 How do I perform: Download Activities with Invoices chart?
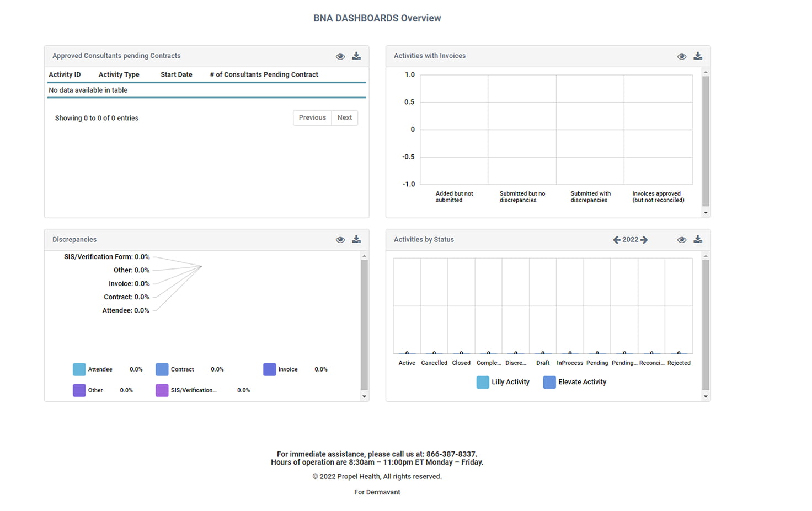[x=698, y=56]
